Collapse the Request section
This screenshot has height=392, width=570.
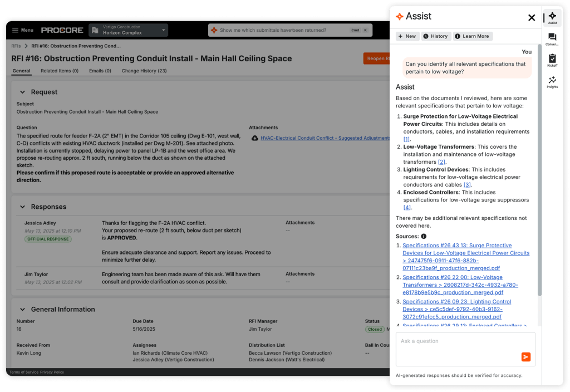22,92
